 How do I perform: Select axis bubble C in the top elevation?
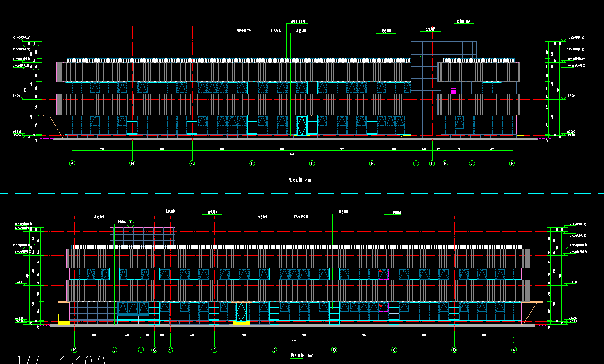pos(192,163)
